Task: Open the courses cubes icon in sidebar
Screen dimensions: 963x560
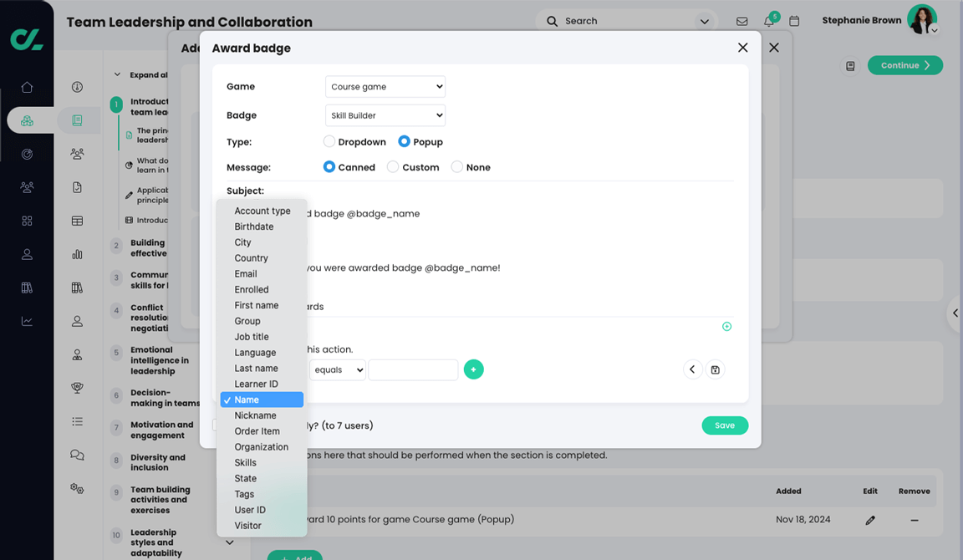Action: tap(27, 121)
